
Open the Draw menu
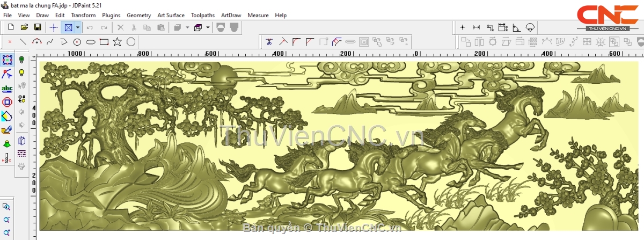click(x=42, y=16)
